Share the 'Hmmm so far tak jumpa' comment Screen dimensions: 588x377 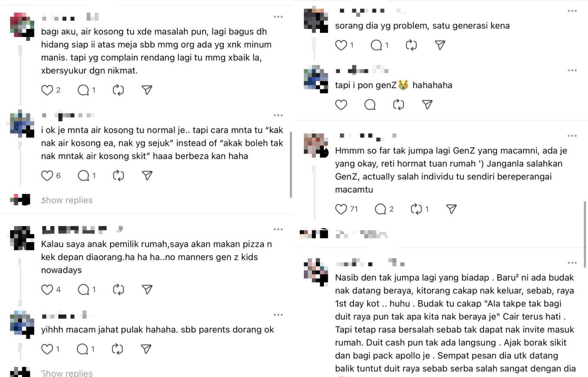click(x=451, y=209)
